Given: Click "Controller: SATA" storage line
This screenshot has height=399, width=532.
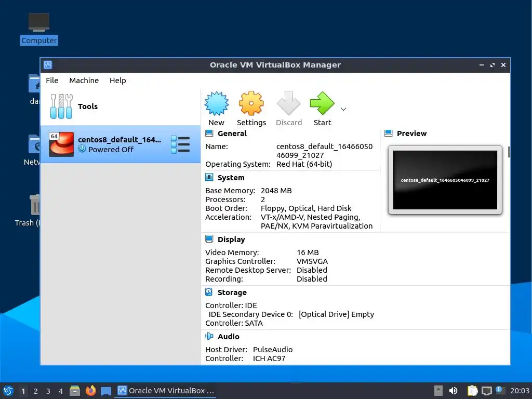Looking at the screenshot, I should pos(234,323).
